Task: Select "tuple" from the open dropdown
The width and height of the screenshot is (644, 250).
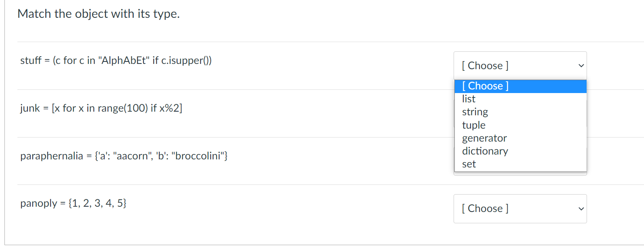Action: (x=473, y=125)
